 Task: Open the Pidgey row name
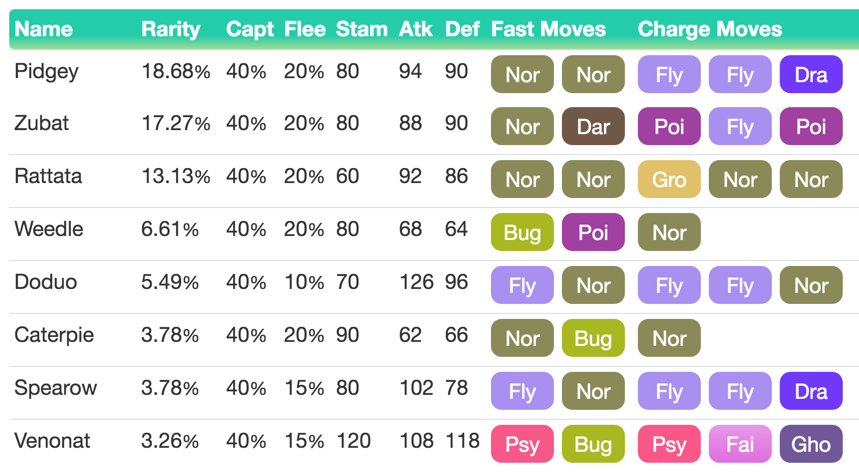point(47,72)
